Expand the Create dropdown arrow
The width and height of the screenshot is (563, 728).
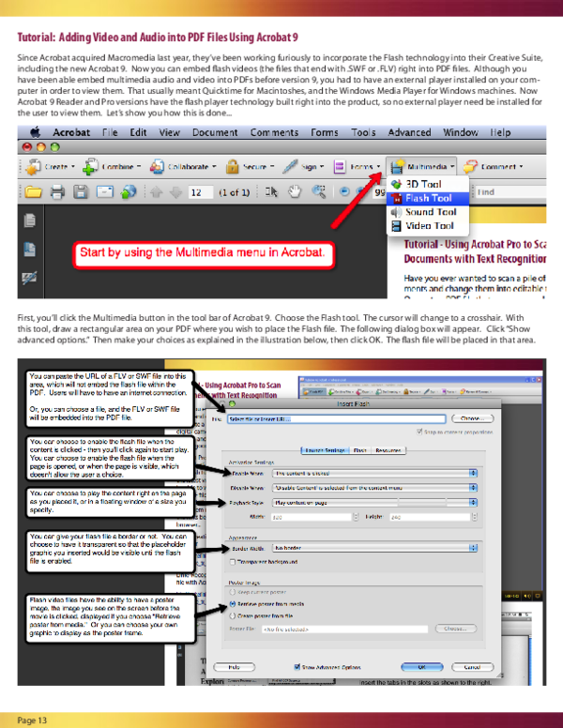(73, 167)
